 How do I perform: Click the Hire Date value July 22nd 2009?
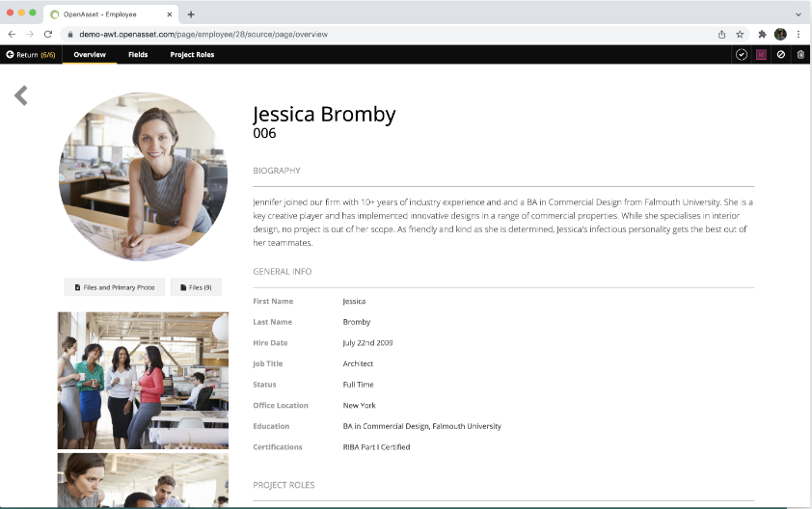coord(367,343)
